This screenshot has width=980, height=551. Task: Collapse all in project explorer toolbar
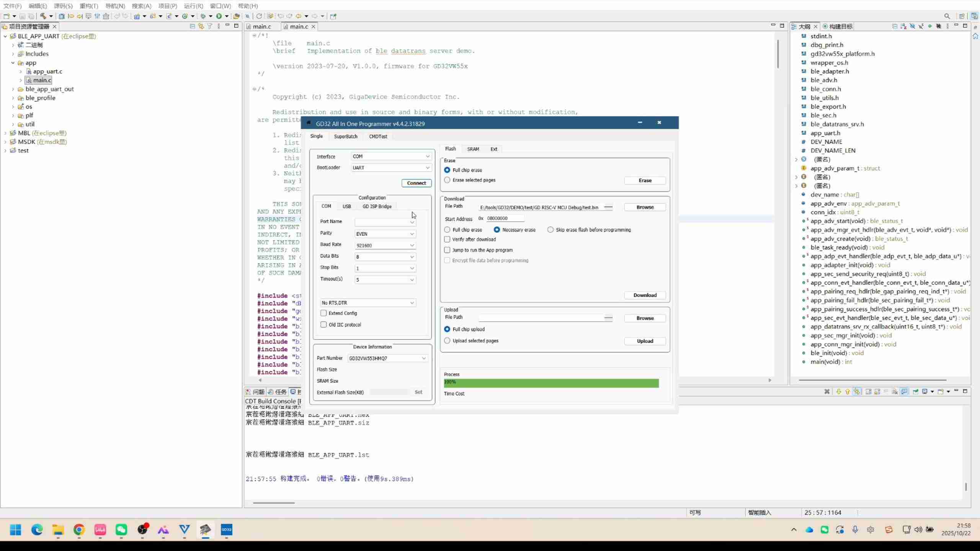pyautogui.click(x=192, y=26)
